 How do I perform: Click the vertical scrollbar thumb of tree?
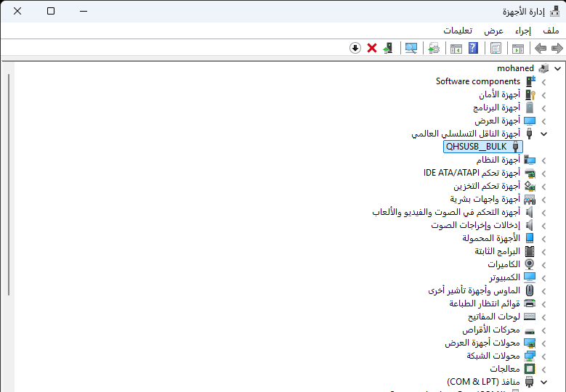point(9,184)
